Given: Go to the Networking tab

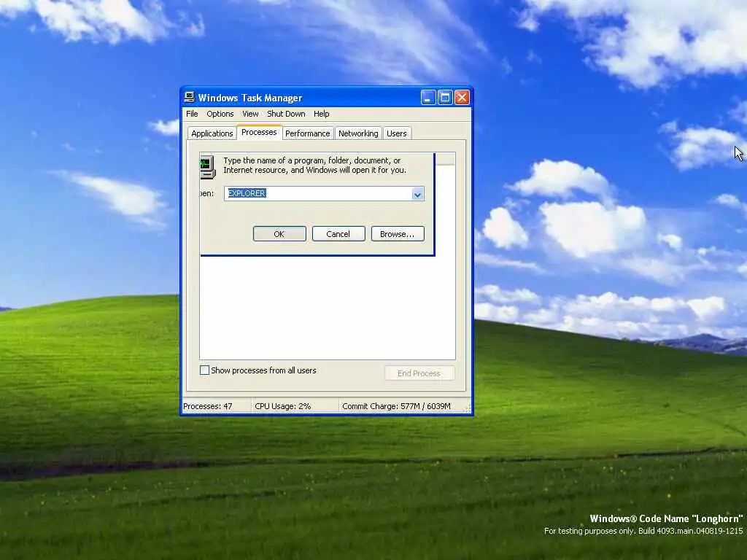Looking at the screenshot, I should 358,133.
